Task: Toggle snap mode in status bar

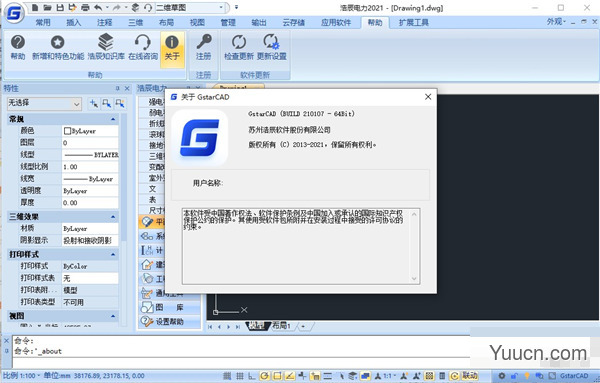Action: coord(227,376)
